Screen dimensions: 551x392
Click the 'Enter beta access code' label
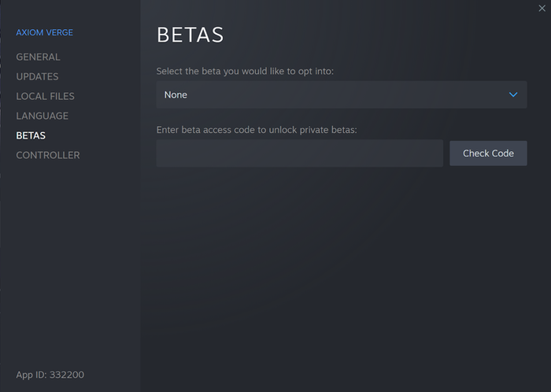[x=257, y=130]
